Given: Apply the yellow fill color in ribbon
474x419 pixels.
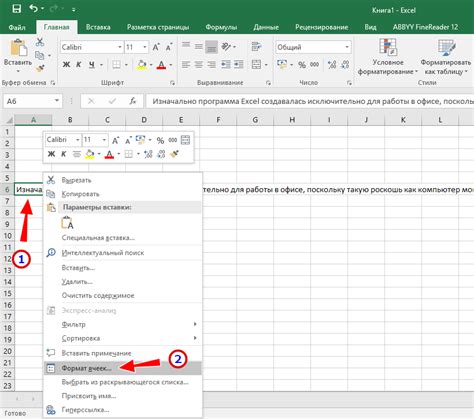Looking at the screenshot, I should [x=142, y=65].
